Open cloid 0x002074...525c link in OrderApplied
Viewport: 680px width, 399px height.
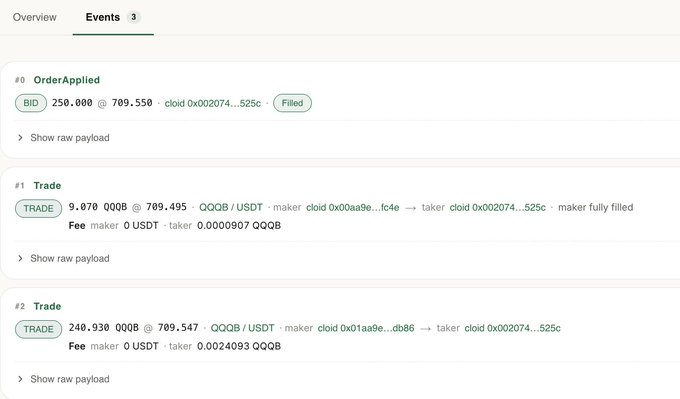(x=213, y=103)
